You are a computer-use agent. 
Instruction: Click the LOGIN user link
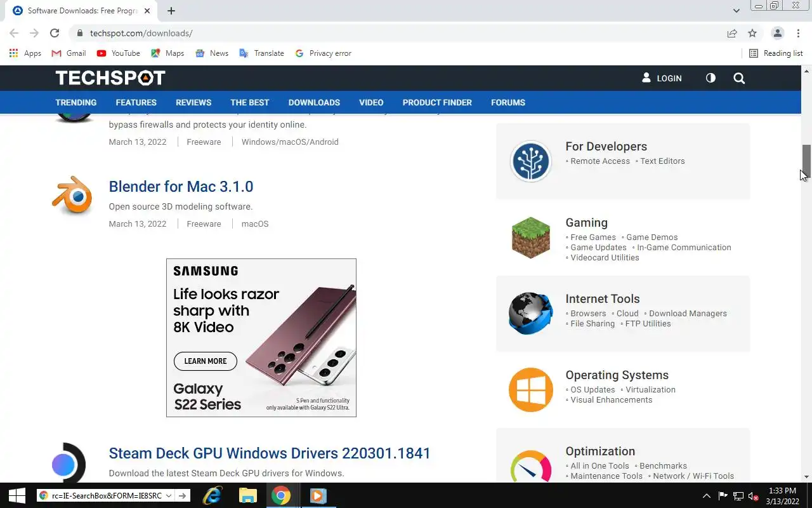[662, 78]
